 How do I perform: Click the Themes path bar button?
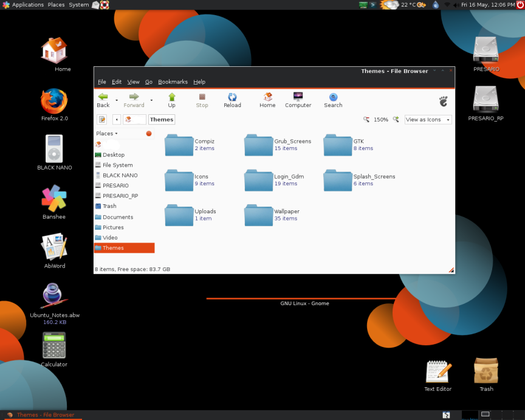tap(162, 120)
